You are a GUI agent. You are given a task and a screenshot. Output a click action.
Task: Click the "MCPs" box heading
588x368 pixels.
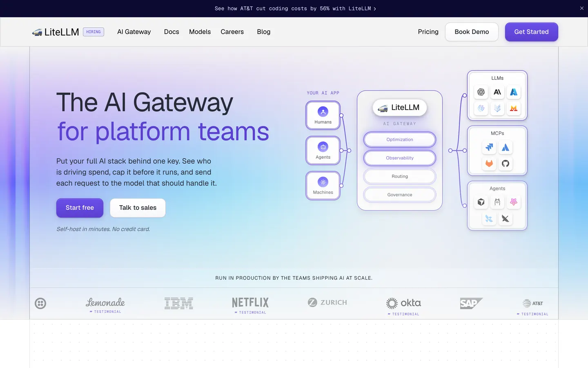tap(497, 133)
